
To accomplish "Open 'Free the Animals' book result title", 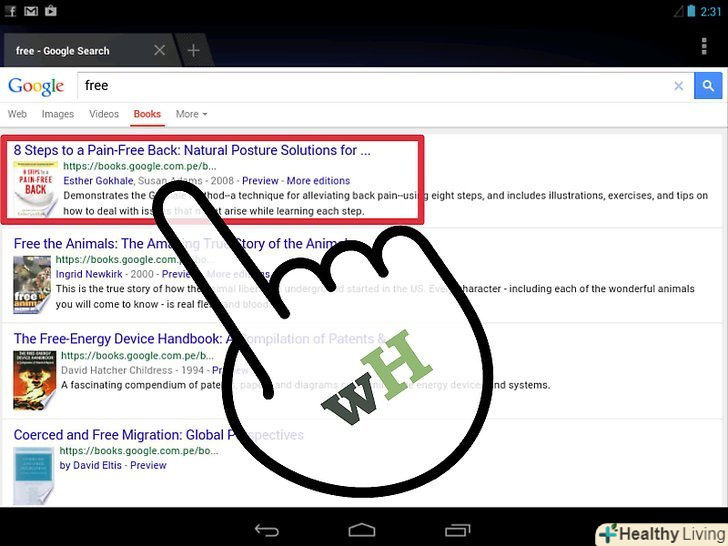I will (x=181, y=244).
